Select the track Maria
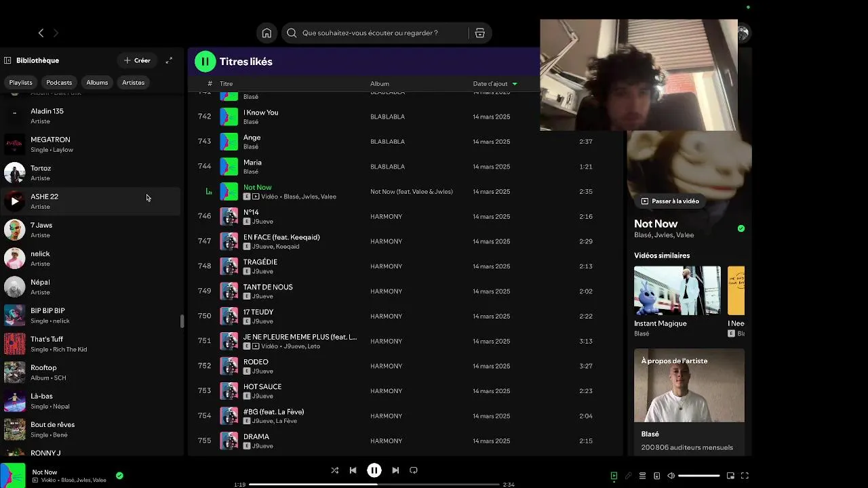The width and height of the screenshot is (868, 488). [x=252, y=163]
